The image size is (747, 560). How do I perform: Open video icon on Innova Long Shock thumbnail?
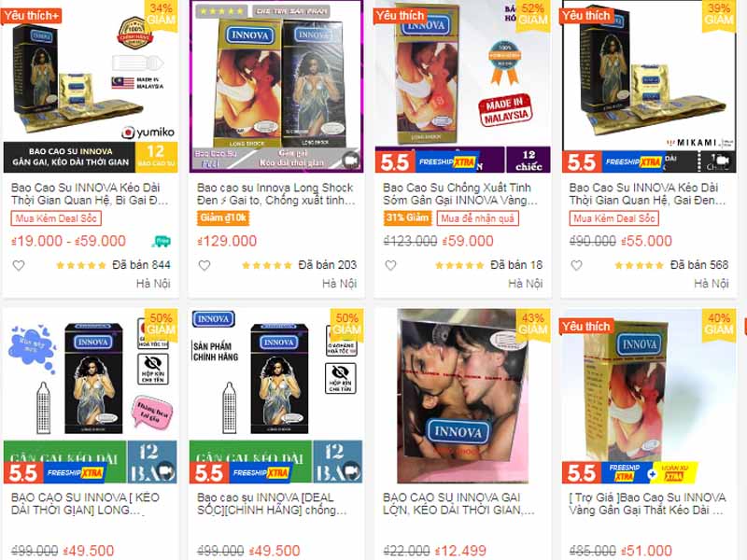[351, 161]
